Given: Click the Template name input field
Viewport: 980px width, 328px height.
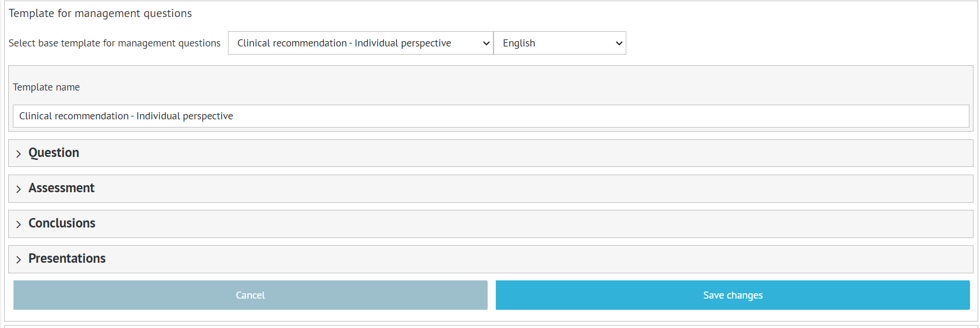Looking at the screenshot, I should (x=491, y=116).
